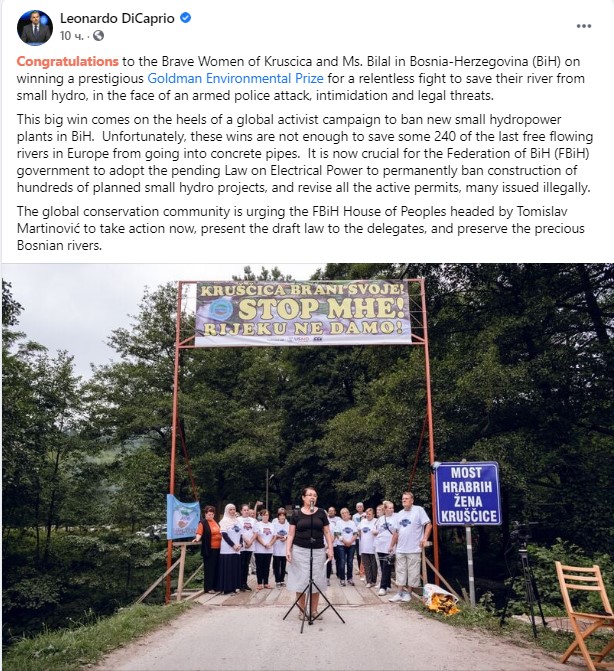Screen dimensions: 614x671
Task: Open the 10 ч. post timestamp
Action: (71, 36)
